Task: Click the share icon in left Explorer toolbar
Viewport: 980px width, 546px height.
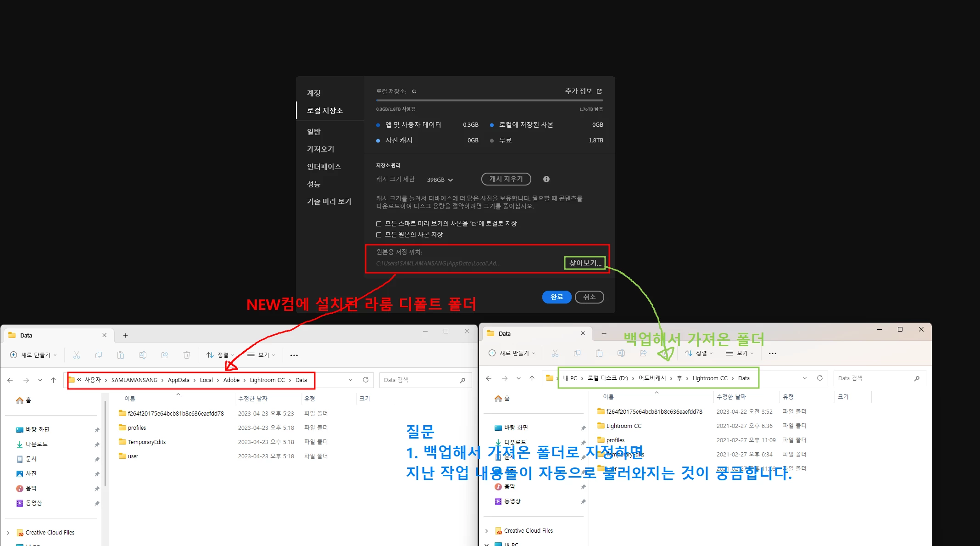Action: (165, 355)
